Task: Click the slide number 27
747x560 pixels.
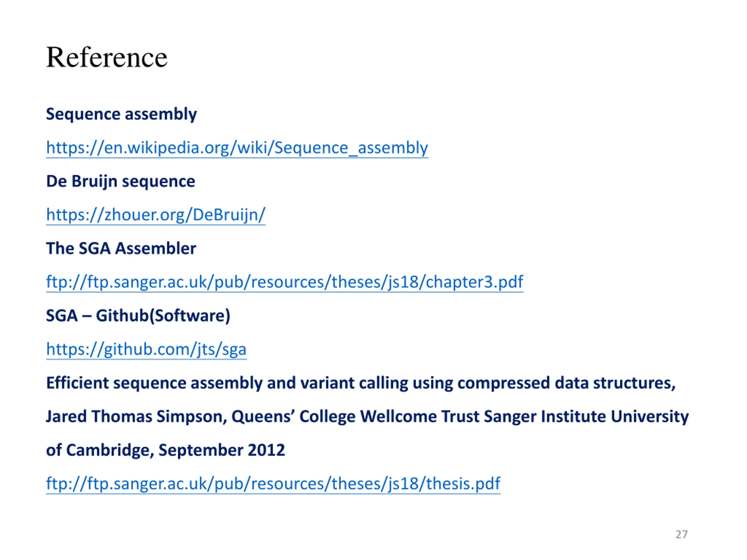Action: point(681,534)
